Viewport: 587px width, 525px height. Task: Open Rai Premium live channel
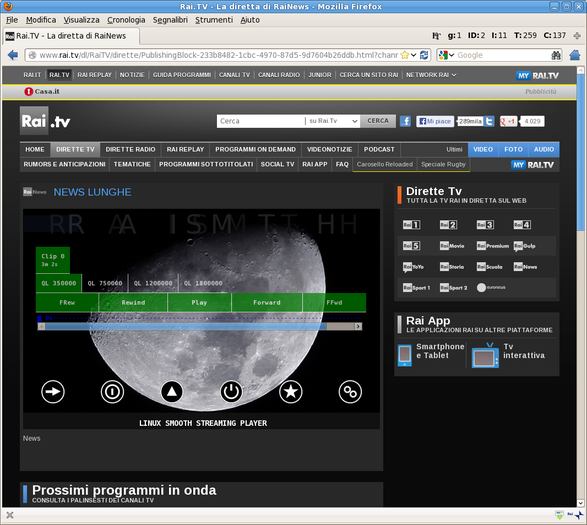point(493,246)
